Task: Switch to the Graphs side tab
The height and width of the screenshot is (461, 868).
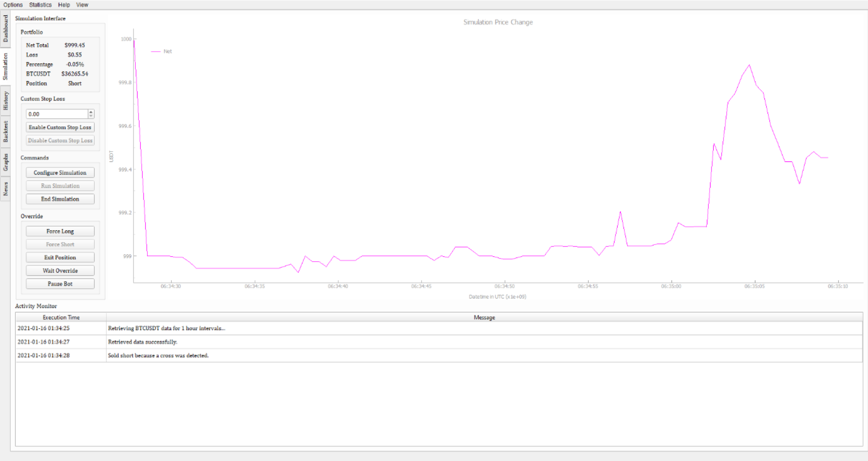Action: coord(6,162)
